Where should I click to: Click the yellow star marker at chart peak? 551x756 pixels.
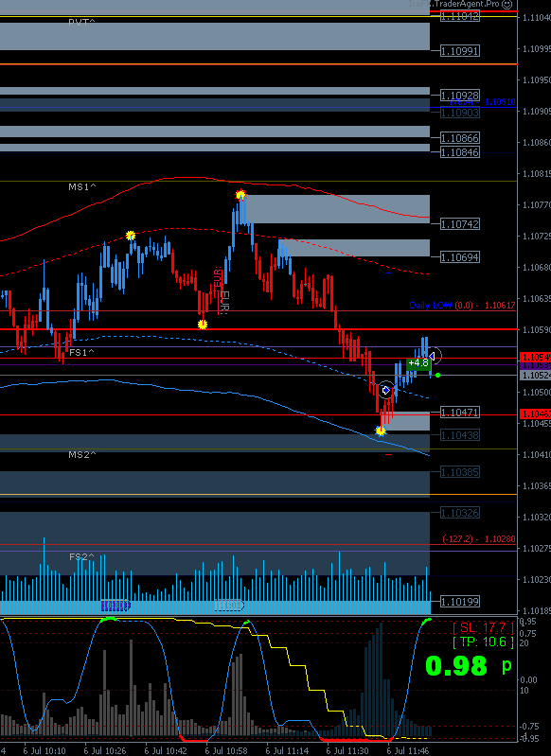pos(240,195)
